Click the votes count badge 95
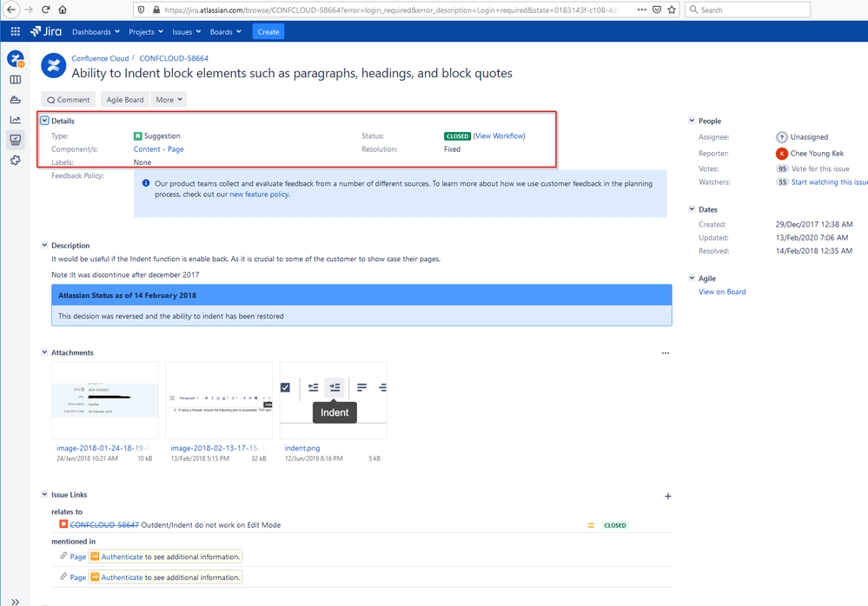The image size is (868, 606). [782, 169]
